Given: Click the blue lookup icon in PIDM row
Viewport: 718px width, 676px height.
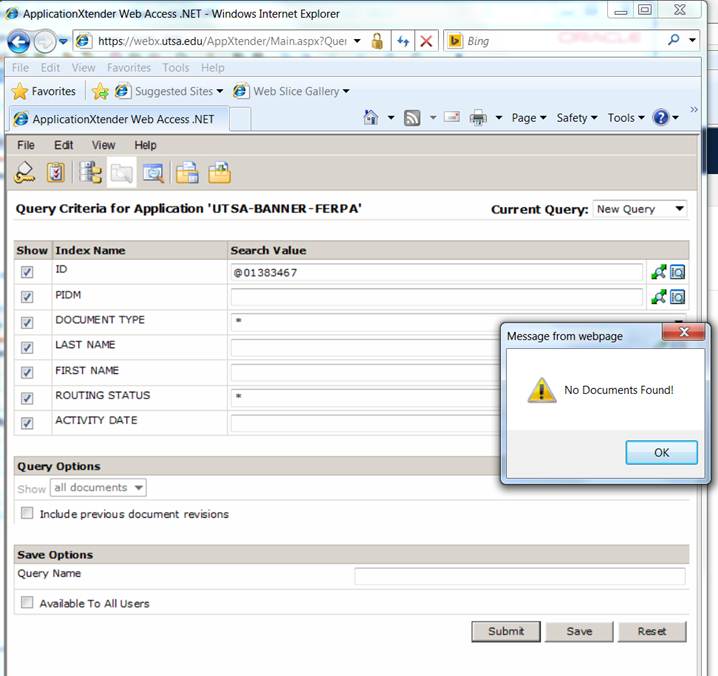Looking at the screenshot, I should tap(678, 297).
